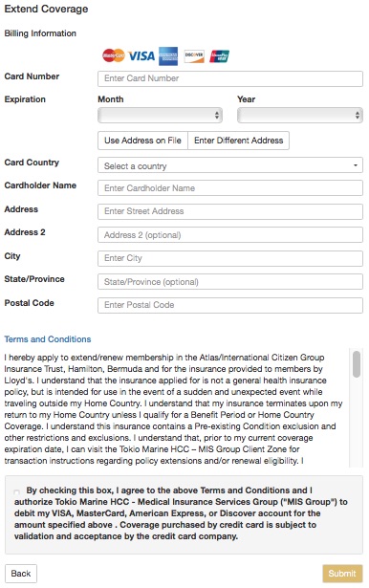Click the Discover card icon
The width and height of the screenshot is (369, 588).
(x=194, y=55)
